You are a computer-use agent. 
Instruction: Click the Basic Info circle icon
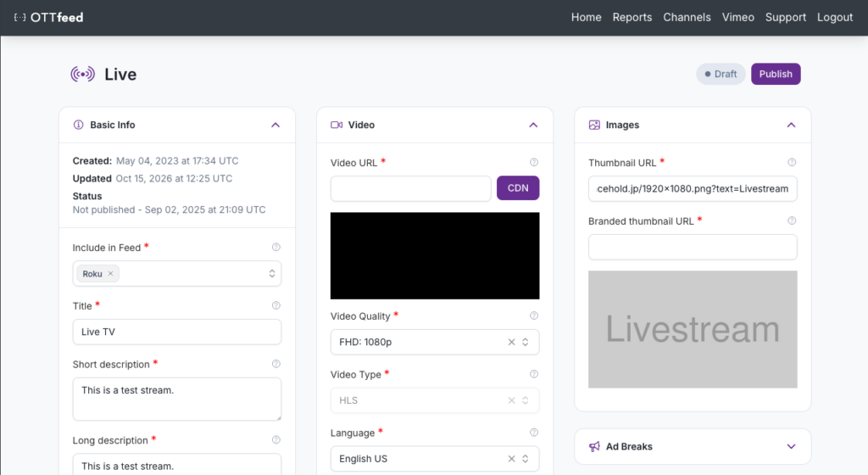79,125
